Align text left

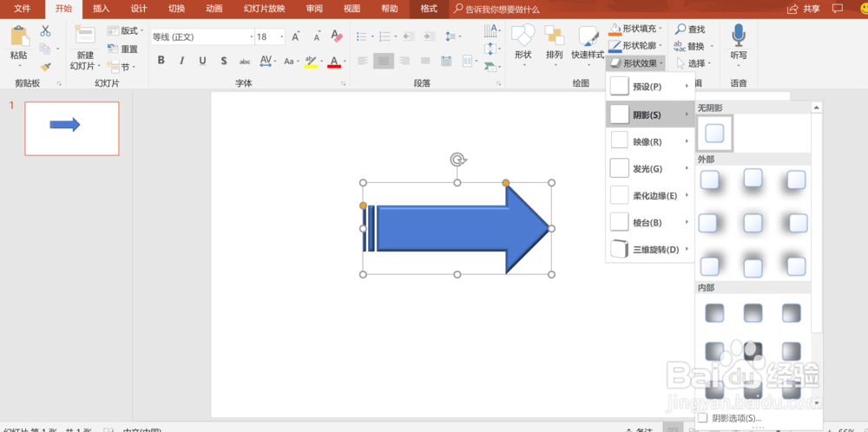[363, 61]
